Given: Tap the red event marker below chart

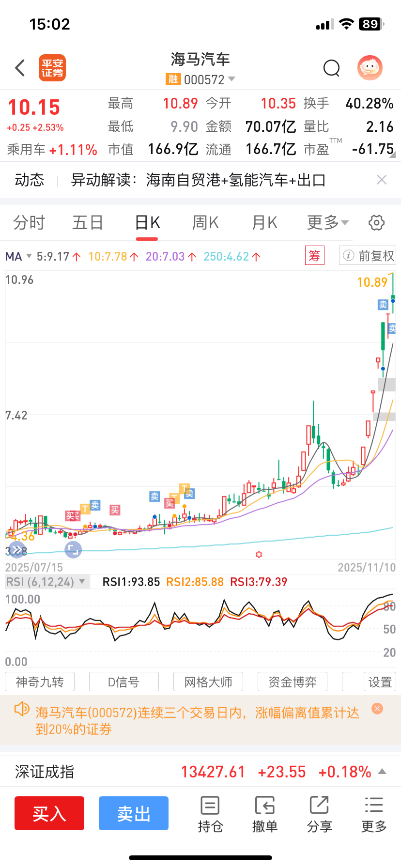Looking at the screenshot, I should [259, 554].
